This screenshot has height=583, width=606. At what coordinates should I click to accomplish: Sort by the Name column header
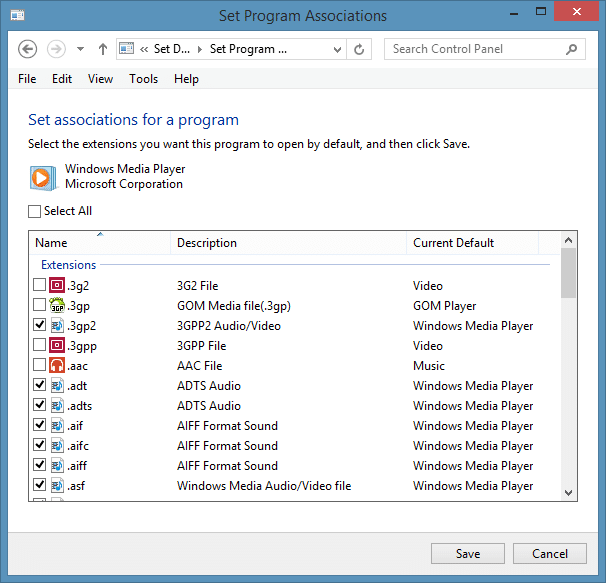click(x=100, y=243)
